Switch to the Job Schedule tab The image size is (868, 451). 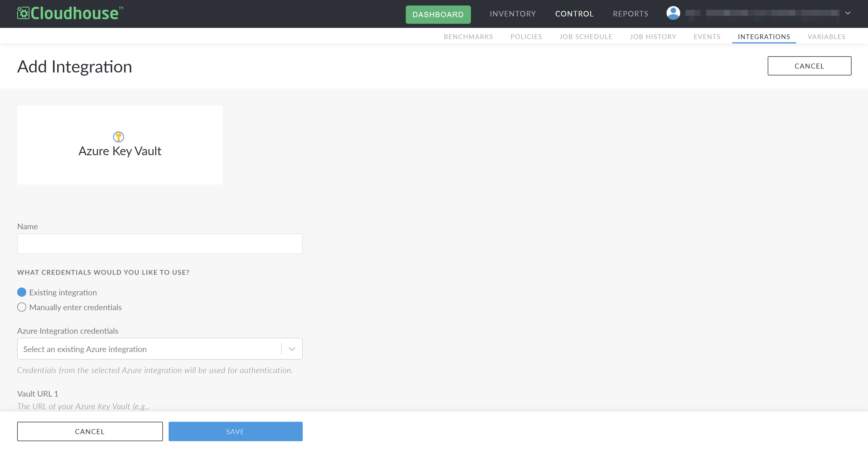[x=586, y=37]
